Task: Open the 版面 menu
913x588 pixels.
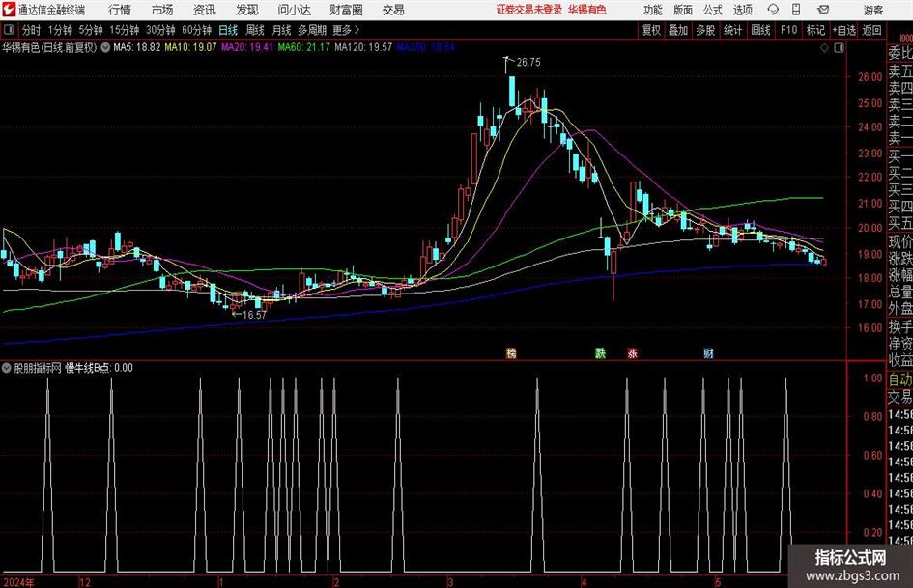Action: click(682, 10)
